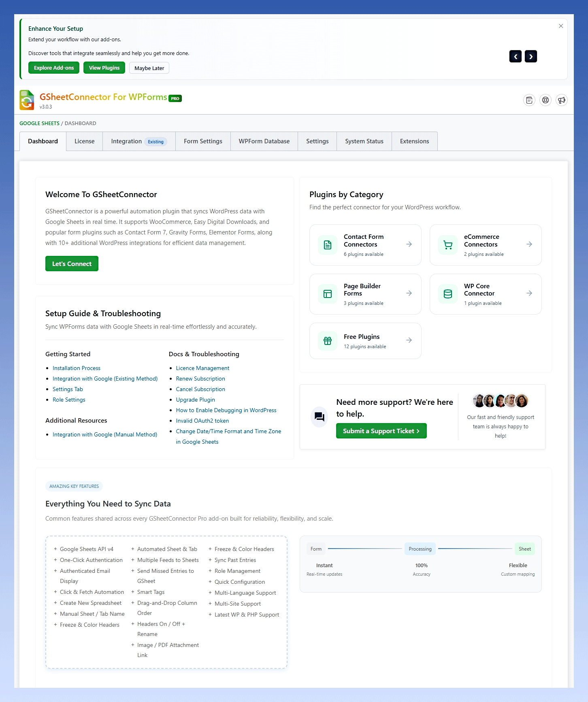Click the PRO badge beside the title

point(175,98)
